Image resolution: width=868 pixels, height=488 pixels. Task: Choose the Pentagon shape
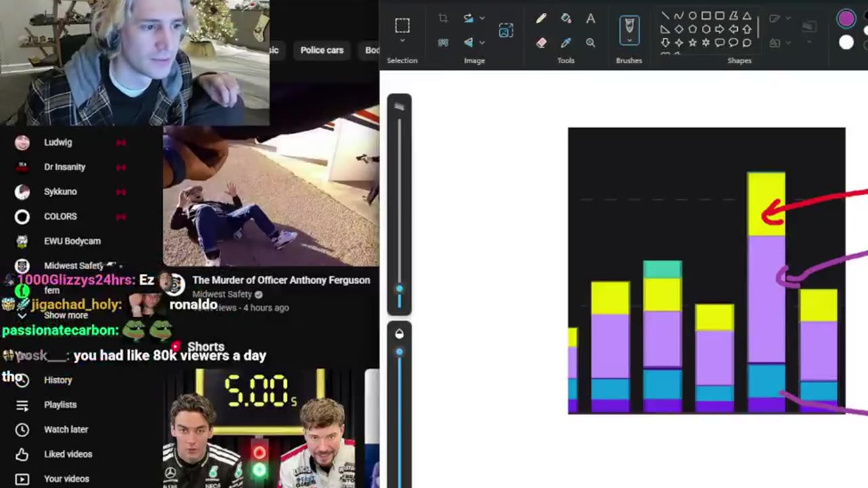[x=692, y=29]
